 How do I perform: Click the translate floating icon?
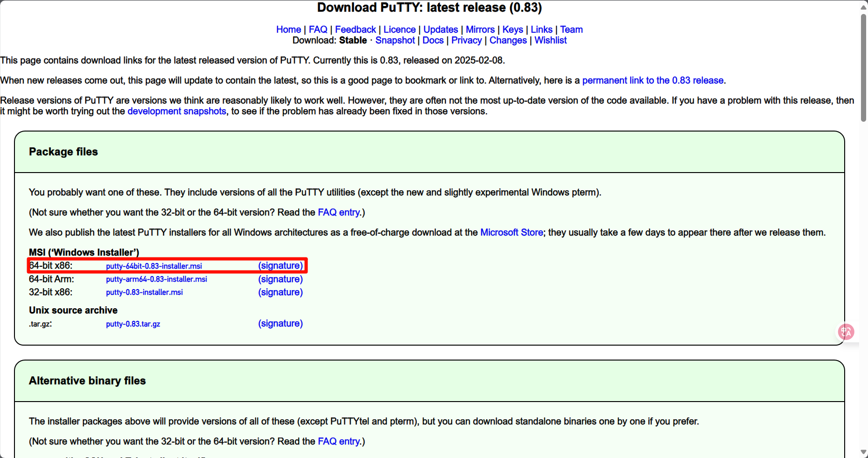point(846,332)
